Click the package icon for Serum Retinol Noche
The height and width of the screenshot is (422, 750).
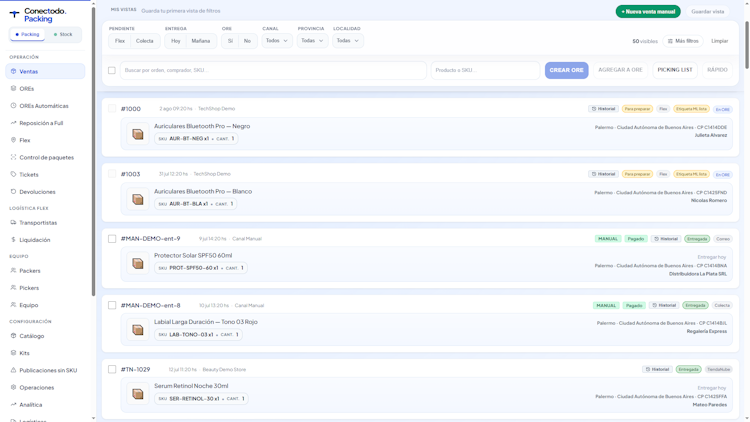[138, 394]
